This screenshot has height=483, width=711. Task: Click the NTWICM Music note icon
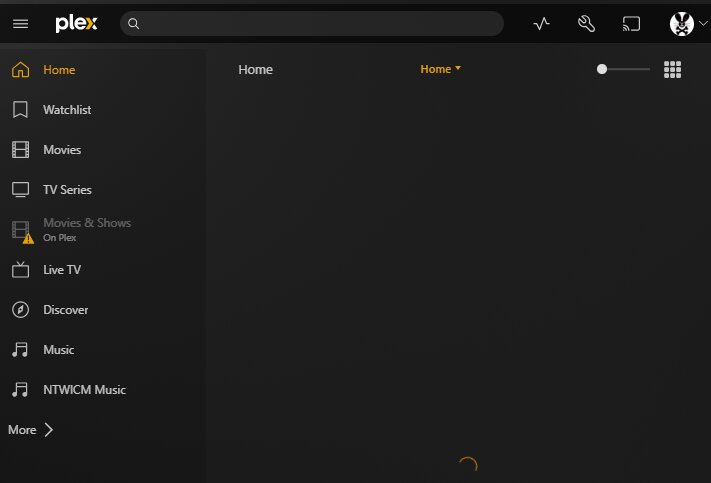(x=20, y=390)
